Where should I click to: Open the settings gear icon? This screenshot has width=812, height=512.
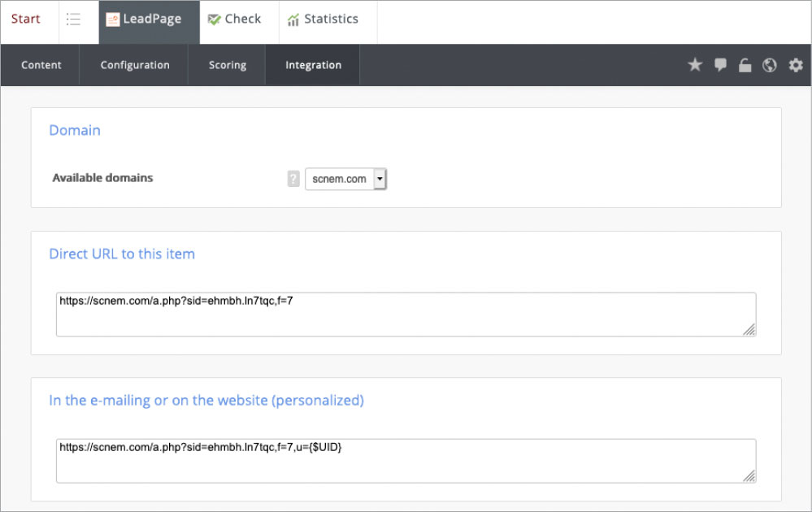click(795, 65)
